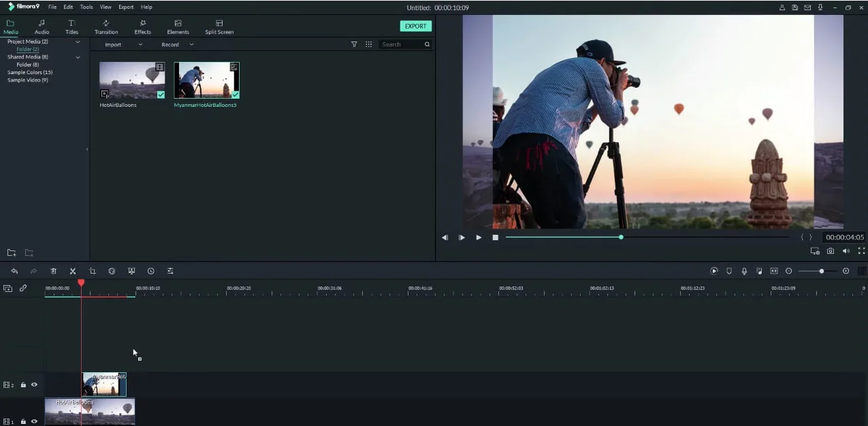Click the green screen icon in toolbar
Viewport: 868px width, 426px height.
[131, 271]
